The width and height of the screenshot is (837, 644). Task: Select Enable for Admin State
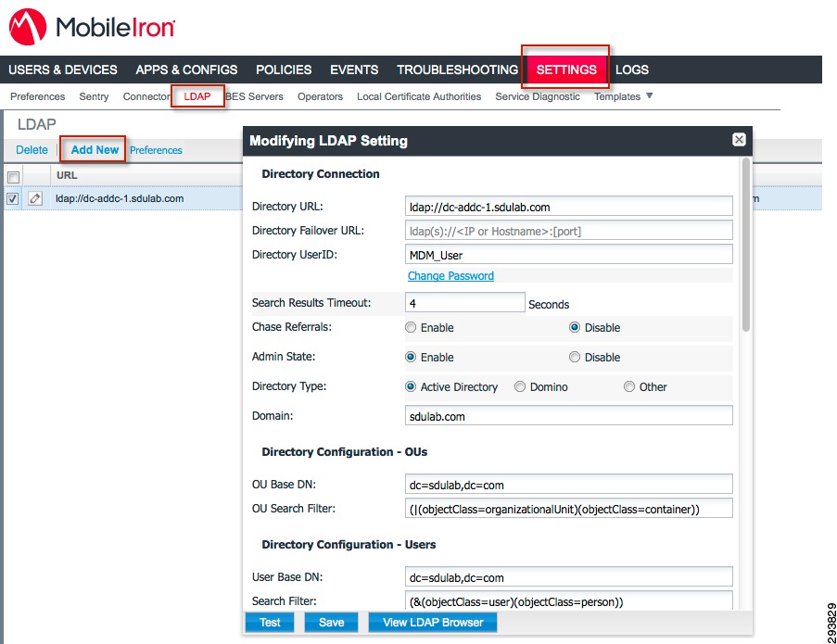pos(411,357)
